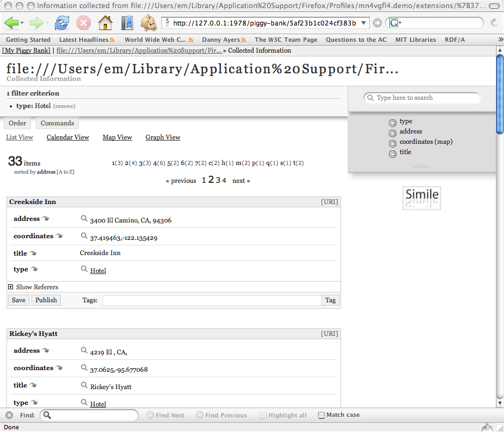Click the Stop loading icon
504x432 pixels.
click(84, 23)
